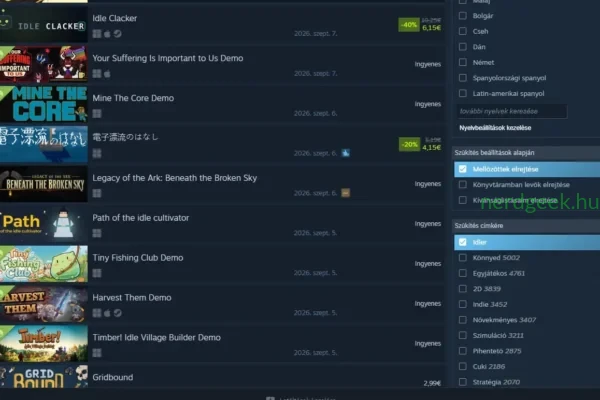Click the Windows icon under Mine The Core Demo
The image size is (600, 400).
97,114
